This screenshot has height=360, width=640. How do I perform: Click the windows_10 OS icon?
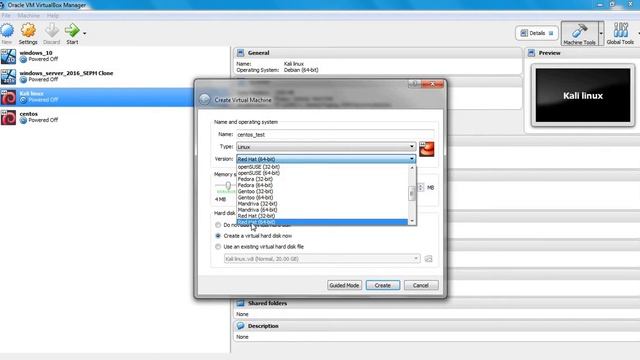coord(8,56)
